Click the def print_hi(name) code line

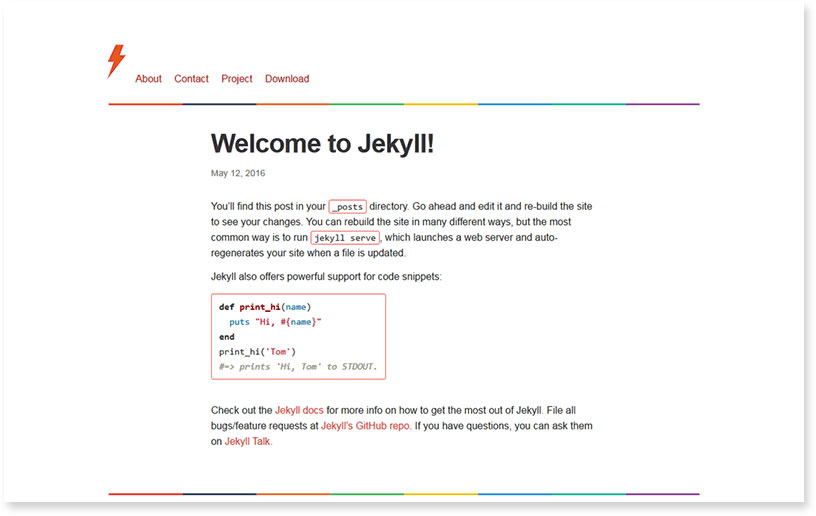[x=265, y=307]
